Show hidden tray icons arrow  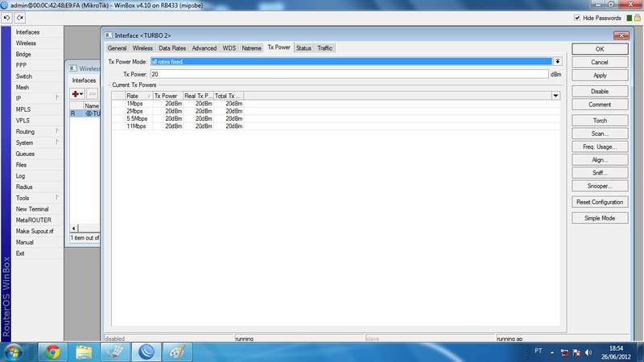pyautogui.click(x=552, y=352)
